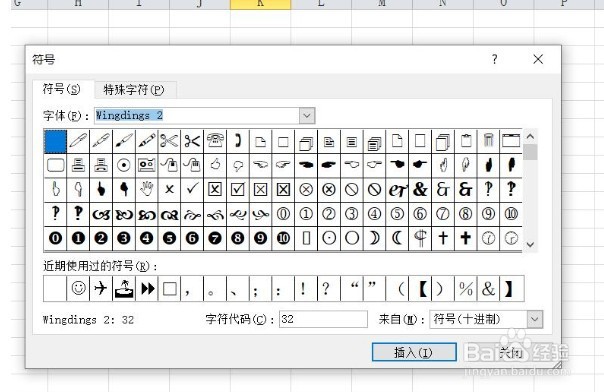Select the outlined circled number 5

tap(397, 214)
